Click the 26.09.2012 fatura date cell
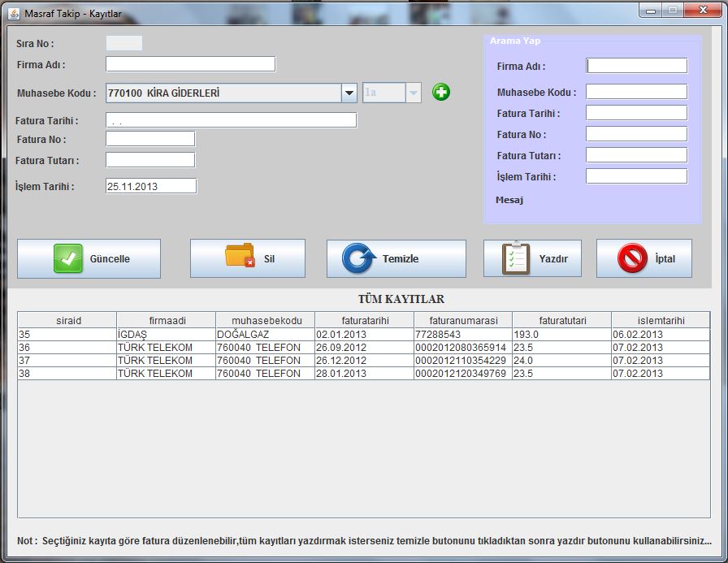728x563 pixels. point(365,347)
